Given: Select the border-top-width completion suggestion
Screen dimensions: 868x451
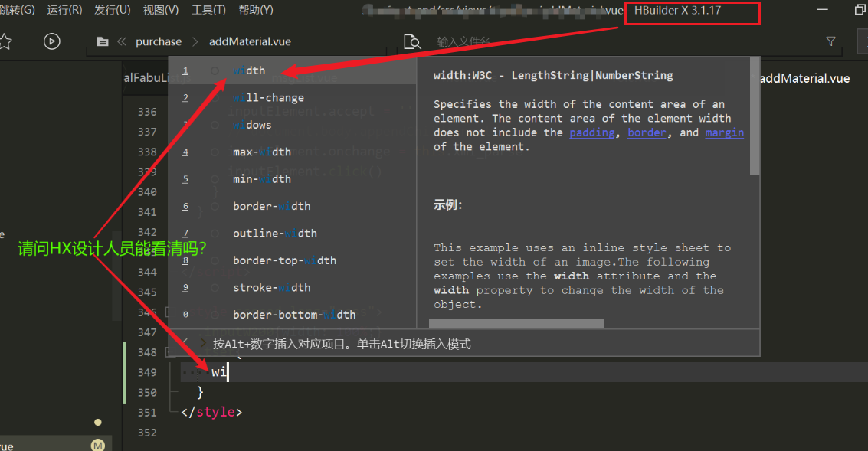Looking at the screenshot, I should (x=293, y=260).
